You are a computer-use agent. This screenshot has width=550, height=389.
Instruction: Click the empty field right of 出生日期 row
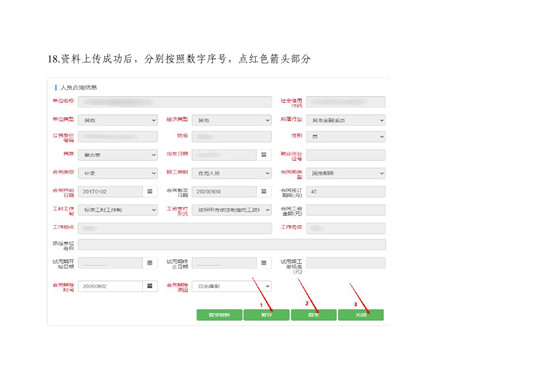346,155
